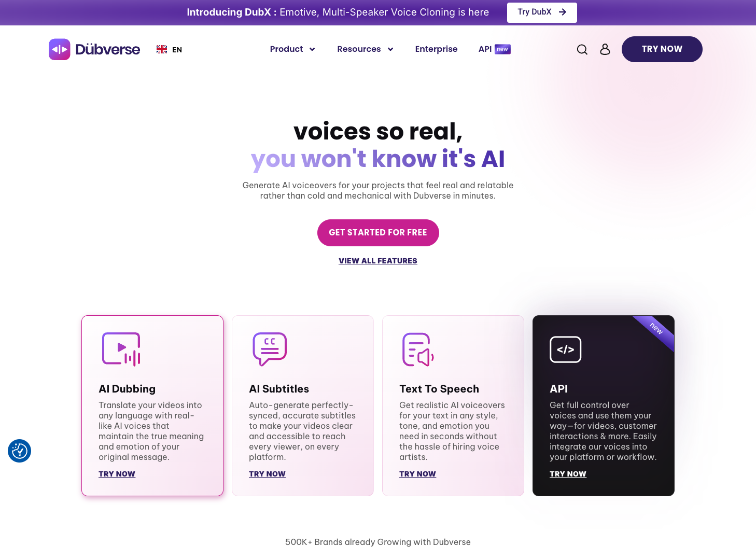
Task: Click the Try DubX banner button
Action: coord(542,12)
